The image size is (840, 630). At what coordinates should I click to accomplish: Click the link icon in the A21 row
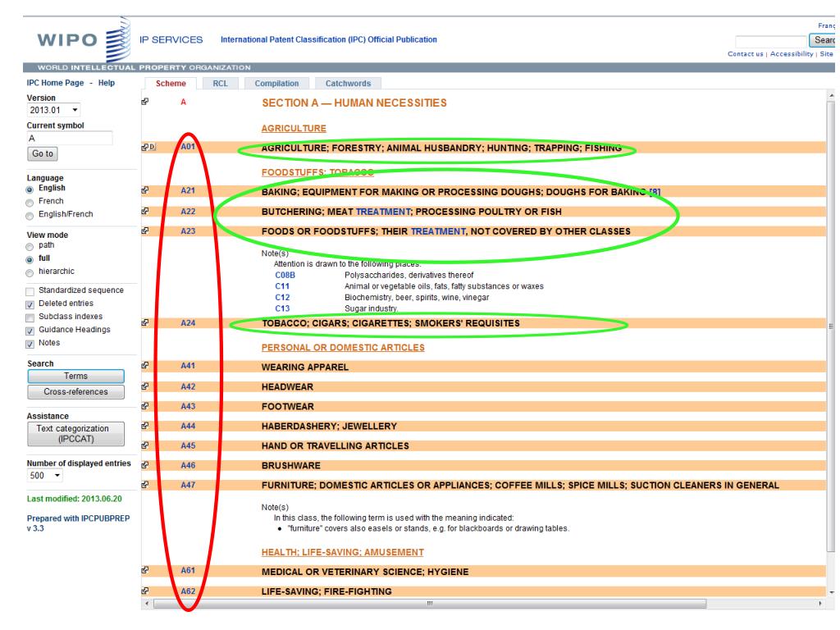tap(144, 190)
